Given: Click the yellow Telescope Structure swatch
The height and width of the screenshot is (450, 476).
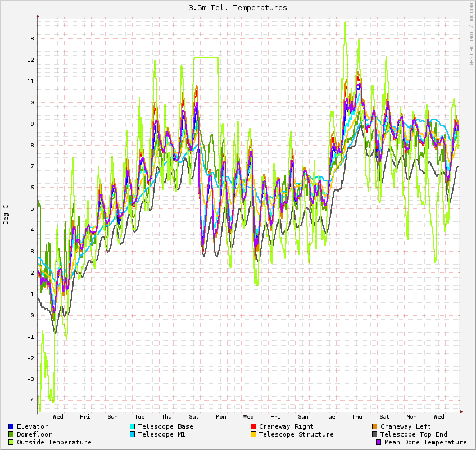Looking at the screenshot, I should 253,434.
